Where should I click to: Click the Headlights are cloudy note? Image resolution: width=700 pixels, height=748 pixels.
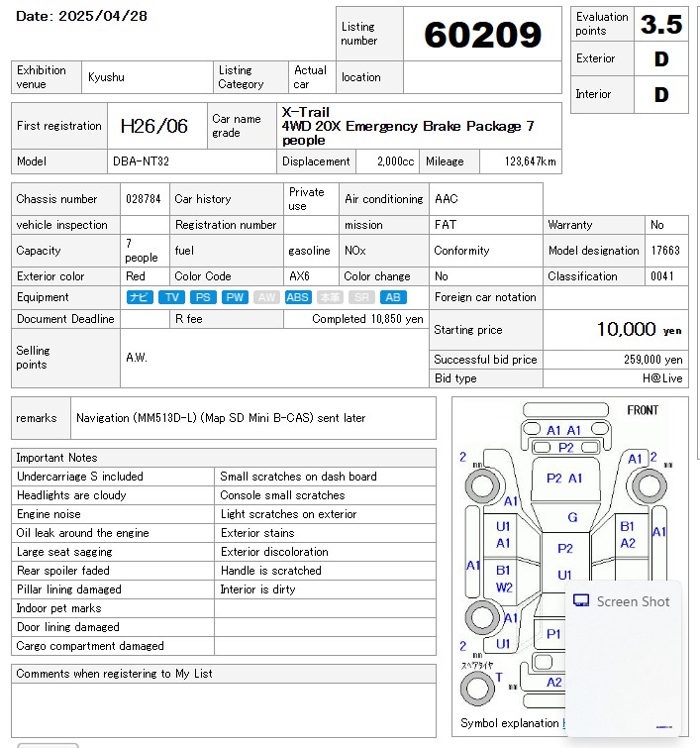click(x=71, y=495)
